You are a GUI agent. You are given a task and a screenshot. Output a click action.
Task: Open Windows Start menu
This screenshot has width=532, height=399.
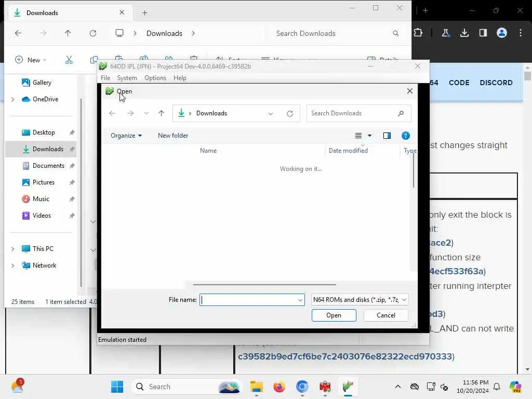click(117, 387)
